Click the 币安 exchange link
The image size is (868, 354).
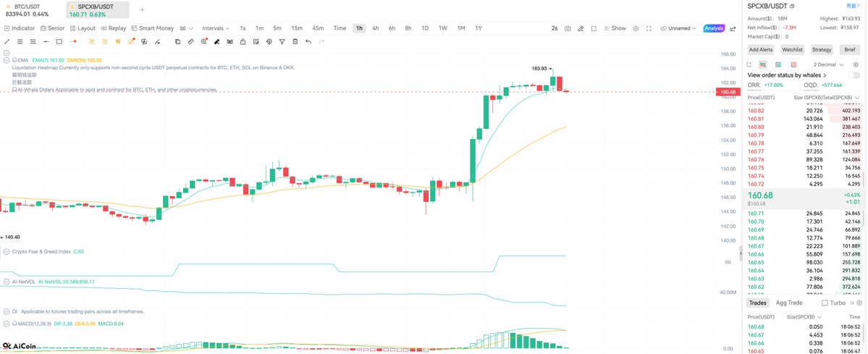[x=853, y=6]
